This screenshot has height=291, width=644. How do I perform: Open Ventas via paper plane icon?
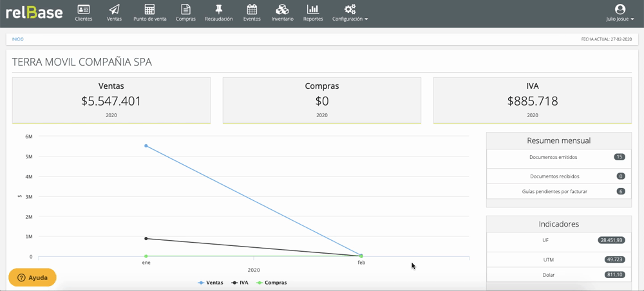click(114, 13)
